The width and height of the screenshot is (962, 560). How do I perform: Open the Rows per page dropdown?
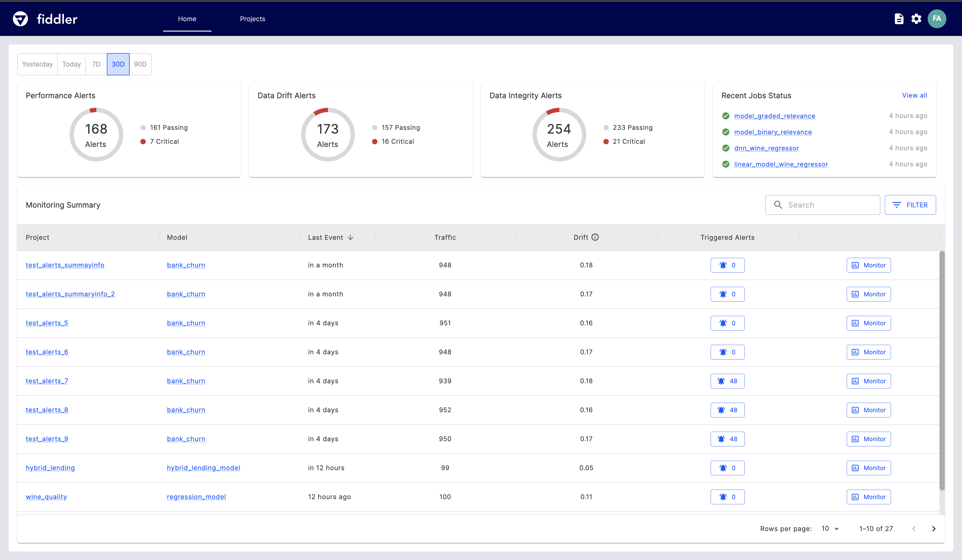coord(830,529)
